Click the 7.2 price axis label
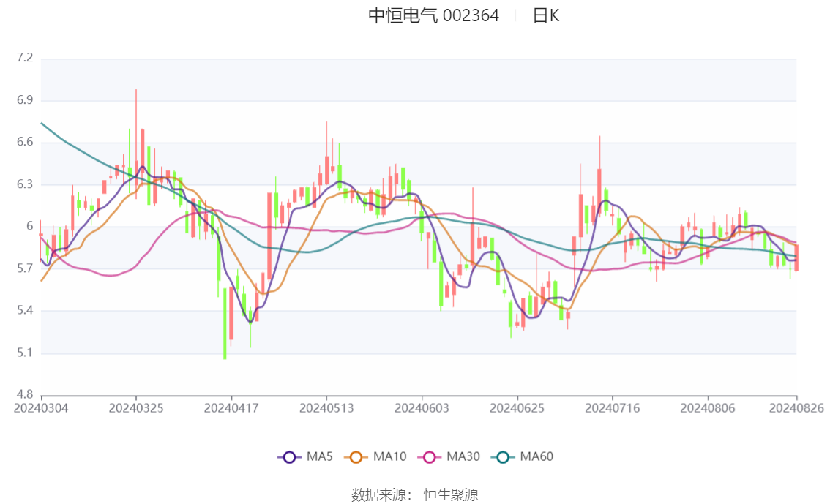 click(25, 58)
